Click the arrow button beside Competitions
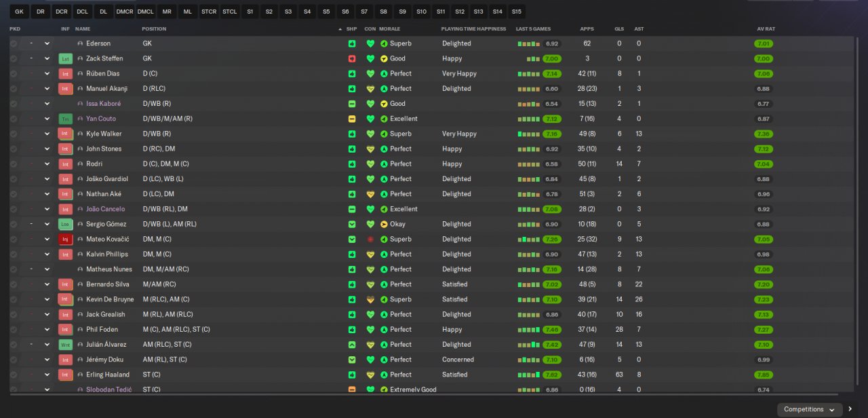868x418 pixels. (x=850, y=409)
